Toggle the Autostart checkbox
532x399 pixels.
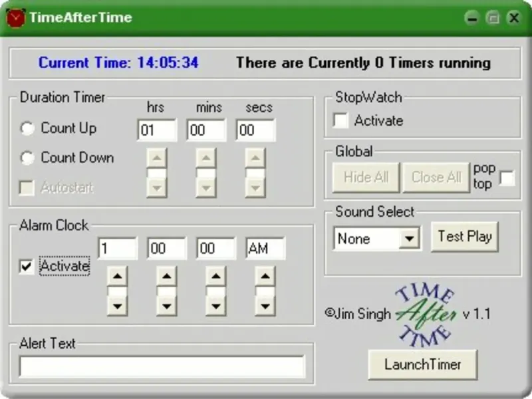[x=27, y=188]
